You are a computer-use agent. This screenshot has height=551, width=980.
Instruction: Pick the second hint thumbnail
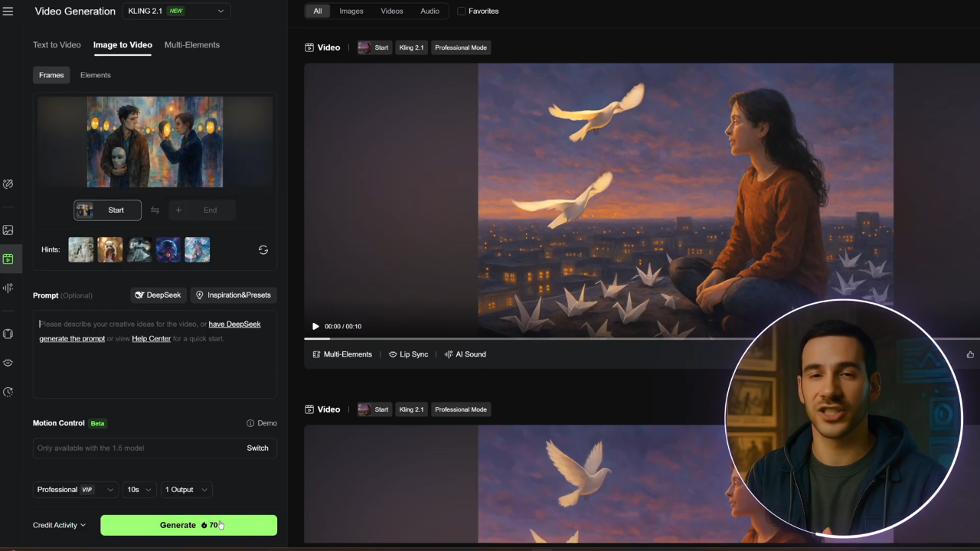click(109, 249)
